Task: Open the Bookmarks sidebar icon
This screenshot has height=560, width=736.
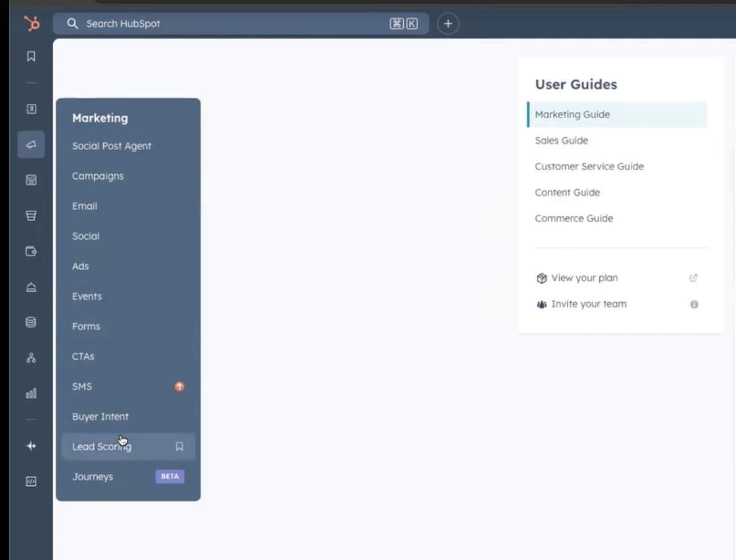Action: click(31, 56)
